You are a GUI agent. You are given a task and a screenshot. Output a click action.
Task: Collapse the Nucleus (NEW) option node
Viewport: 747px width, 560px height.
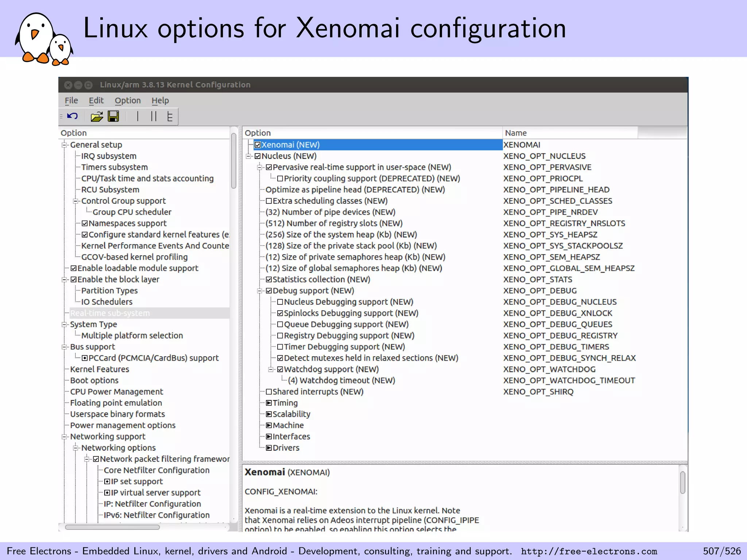click(x=248, y=156)
